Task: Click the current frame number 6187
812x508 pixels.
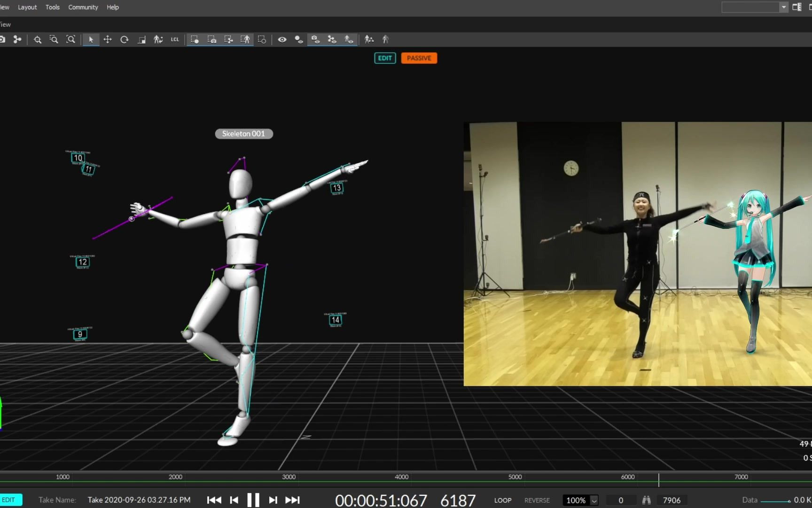Action: pyautogui.click(x=458, y=500)
